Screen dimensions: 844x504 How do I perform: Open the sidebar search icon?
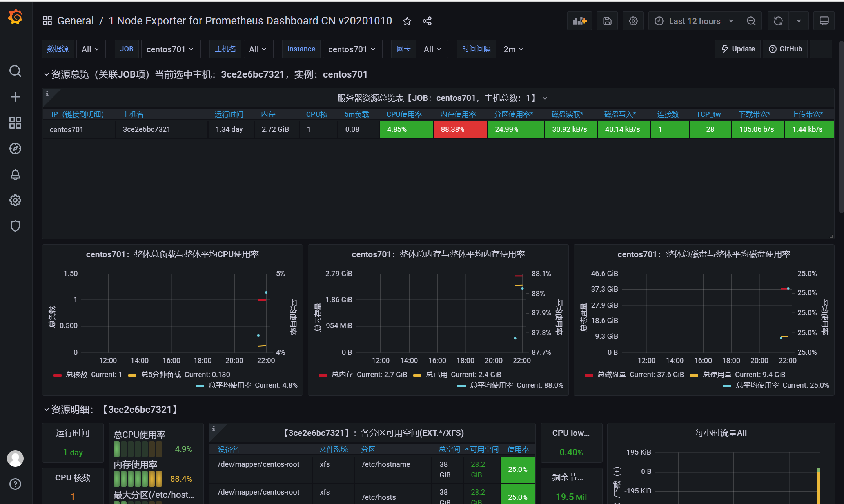coord(15,71)
